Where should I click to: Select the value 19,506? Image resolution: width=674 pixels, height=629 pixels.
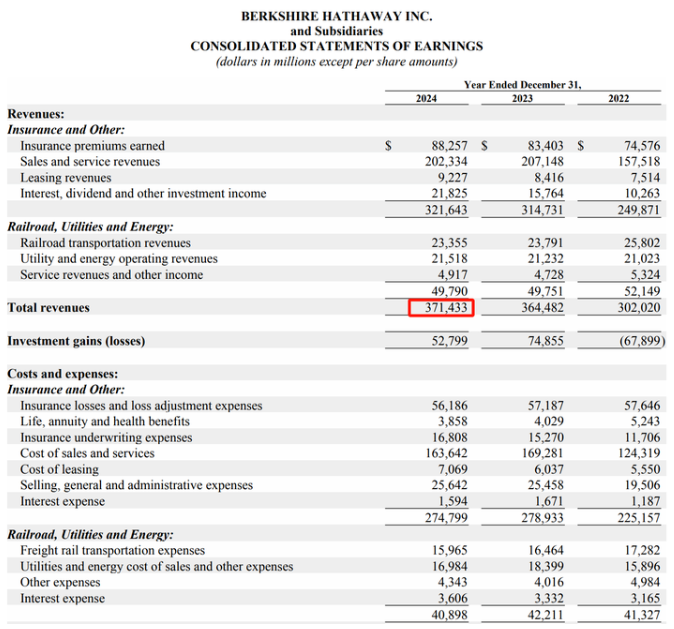click(642, 485)
